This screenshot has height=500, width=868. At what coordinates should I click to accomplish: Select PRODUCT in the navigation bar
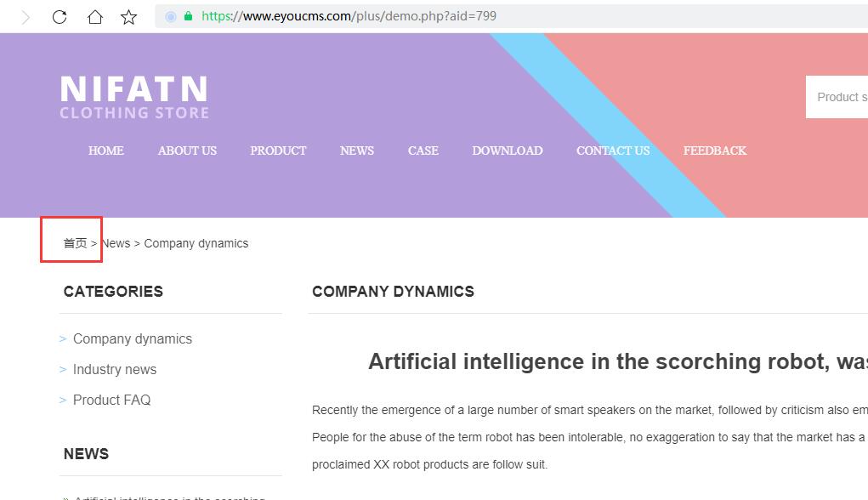pos(278,151)
